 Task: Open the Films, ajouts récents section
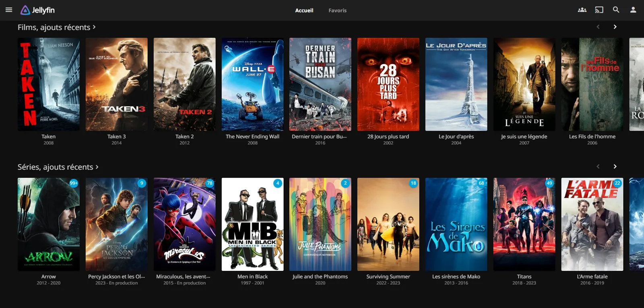point(57,27)
